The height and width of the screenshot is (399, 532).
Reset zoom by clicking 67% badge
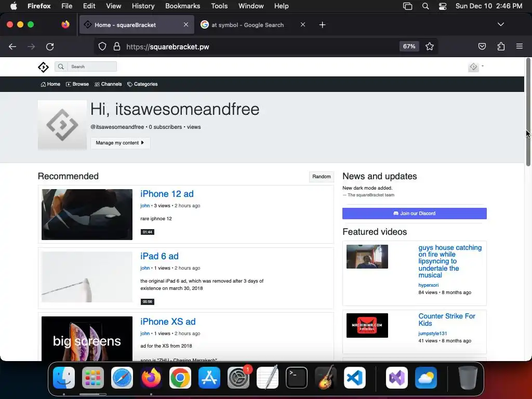point(409,46)
